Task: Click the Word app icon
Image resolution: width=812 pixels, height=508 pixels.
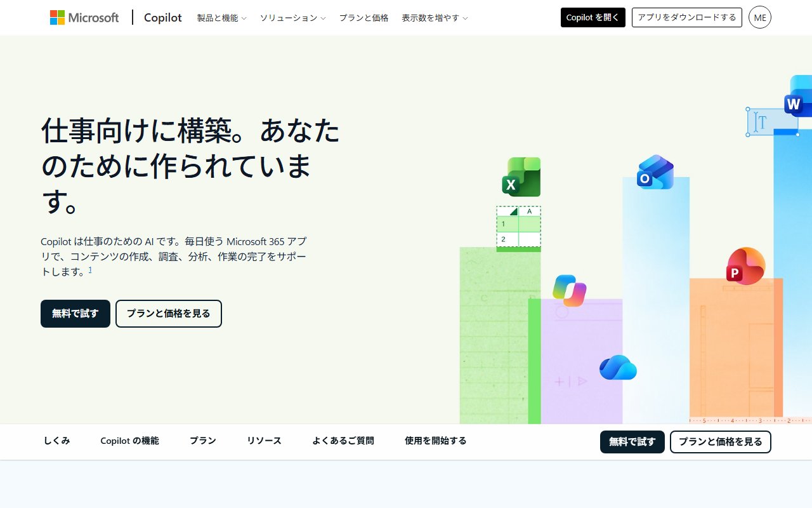Action: tap(798, 97)
